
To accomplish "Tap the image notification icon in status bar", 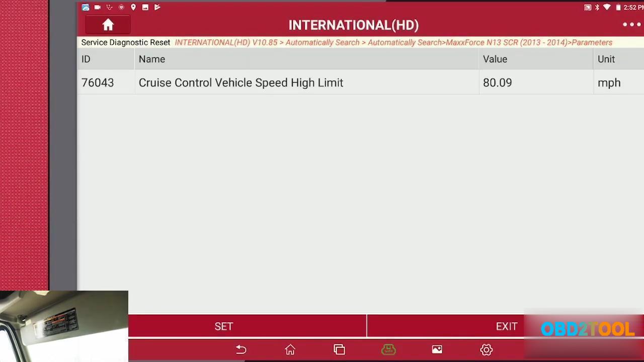I will pos(145,7).
